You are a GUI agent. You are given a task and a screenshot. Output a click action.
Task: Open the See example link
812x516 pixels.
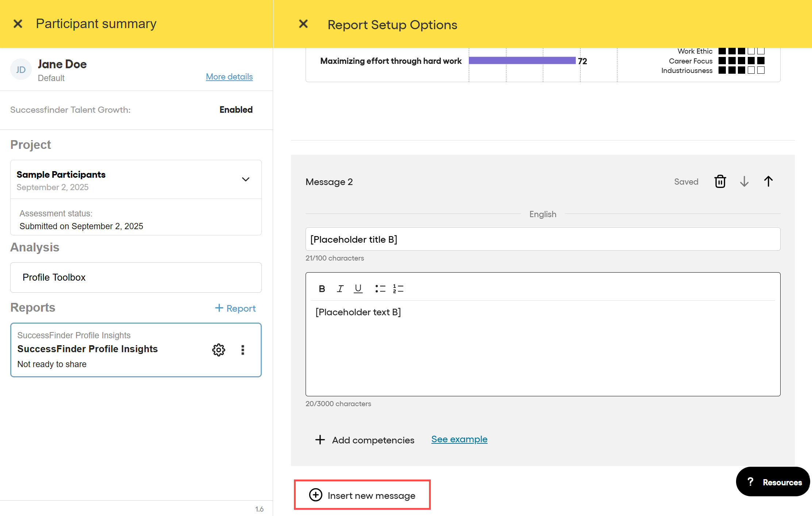459,439
